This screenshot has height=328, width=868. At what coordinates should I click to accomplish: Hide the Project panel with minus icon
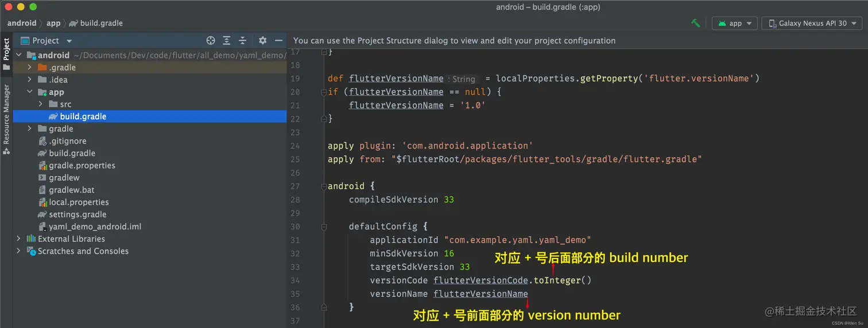[278, 41]
